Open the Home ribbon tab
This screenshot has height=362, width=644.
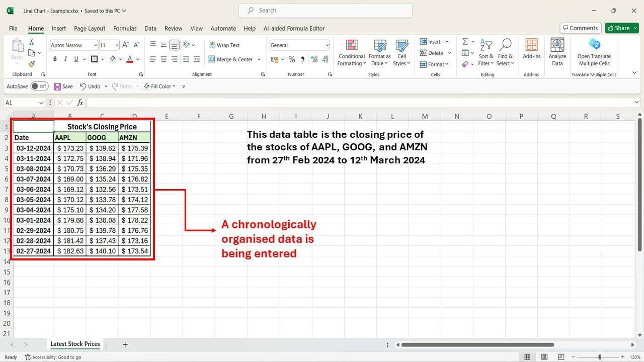[x=36, y=29]
